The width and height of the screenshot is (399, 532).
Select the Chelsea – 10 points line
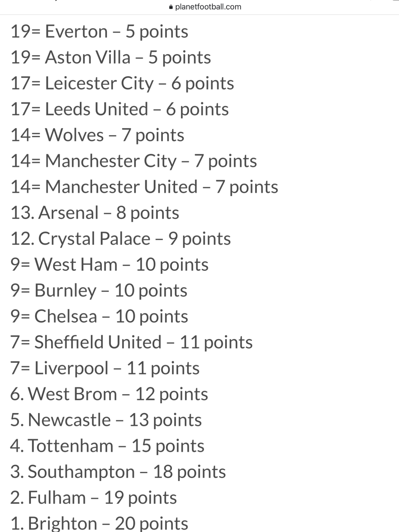pos(99,317)
